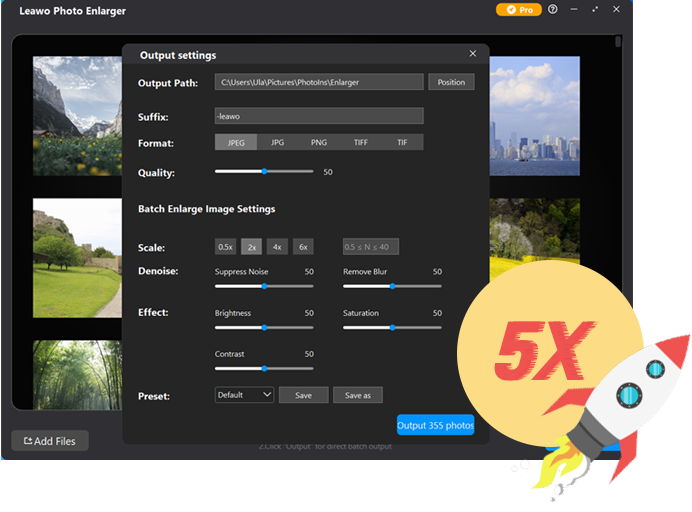Click the orange Pro badge
The image size is (692, 512).
coord(519,10)
